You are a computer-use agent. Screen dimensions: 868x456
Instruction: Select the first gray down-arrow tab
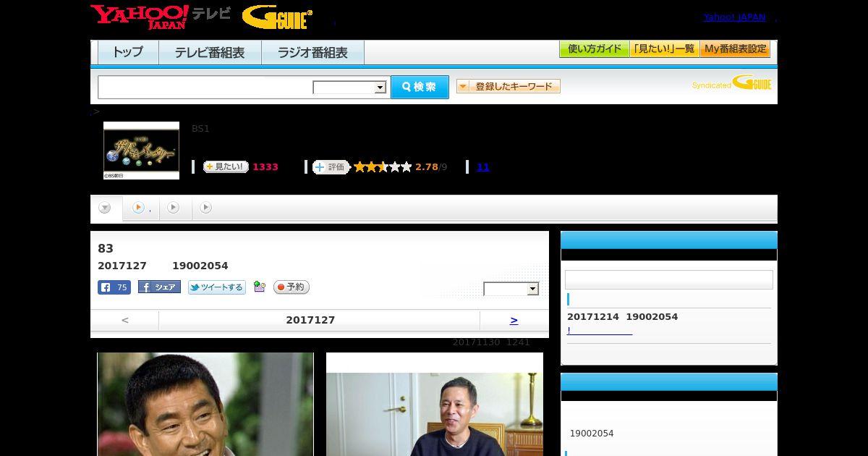point(106,208)
